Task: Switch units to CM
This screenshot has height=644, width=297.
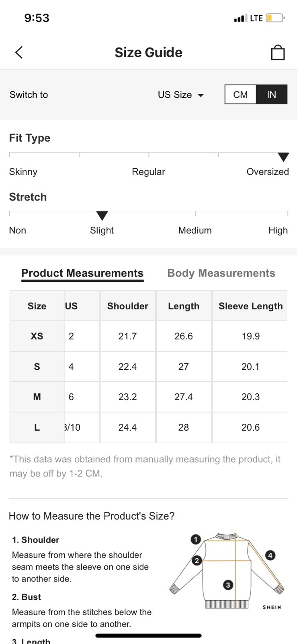Action: 240,95
